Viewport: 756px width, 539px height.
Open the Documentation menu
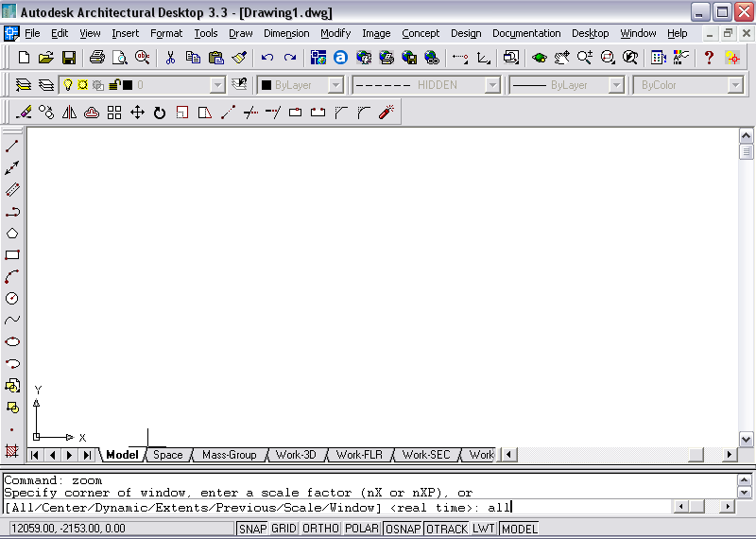(526, 33)
